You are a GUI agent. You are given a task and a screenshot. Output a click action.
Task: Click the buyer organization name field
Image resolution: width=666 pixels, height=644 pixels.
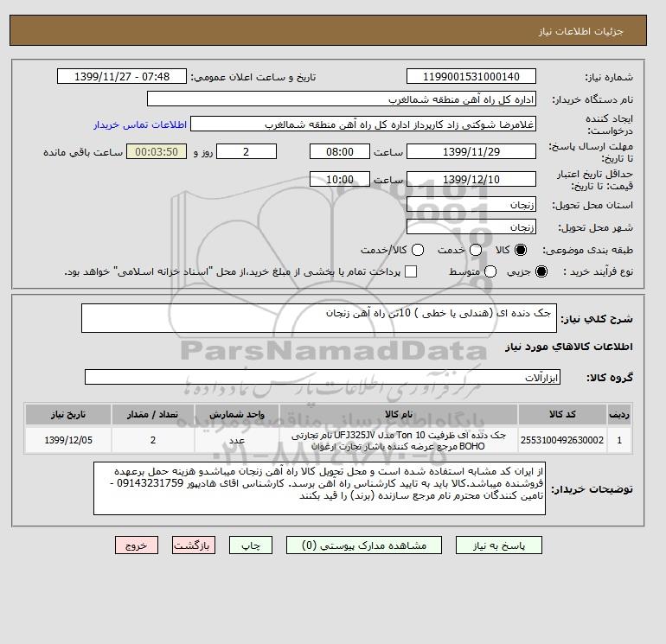[x=342, y=99]
